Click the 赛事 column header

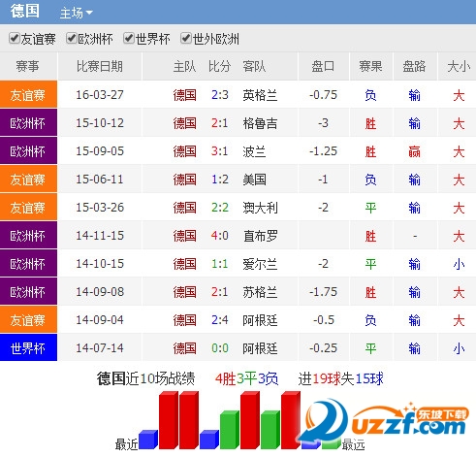coord(28,66)
